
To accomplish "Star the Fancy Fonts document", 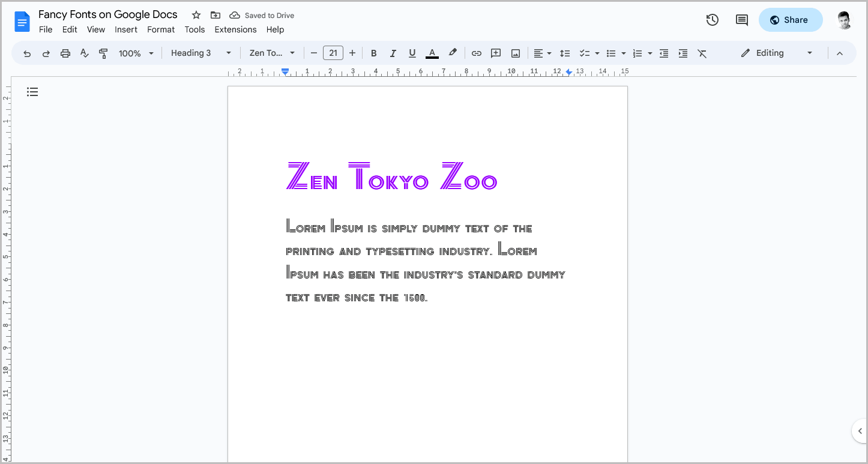I will (196, 14).
